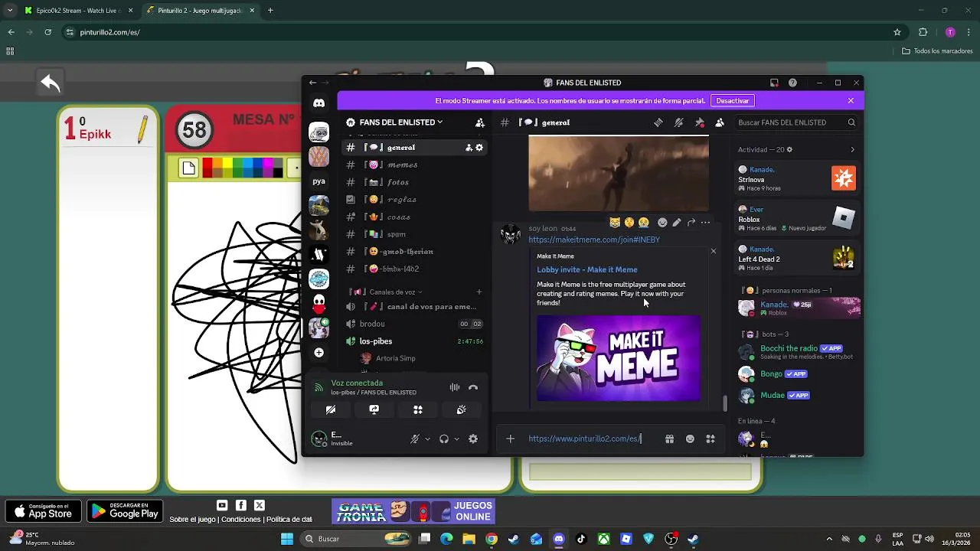
Task: Open the Google Play download badge
Action: click(x=125, y=511)
